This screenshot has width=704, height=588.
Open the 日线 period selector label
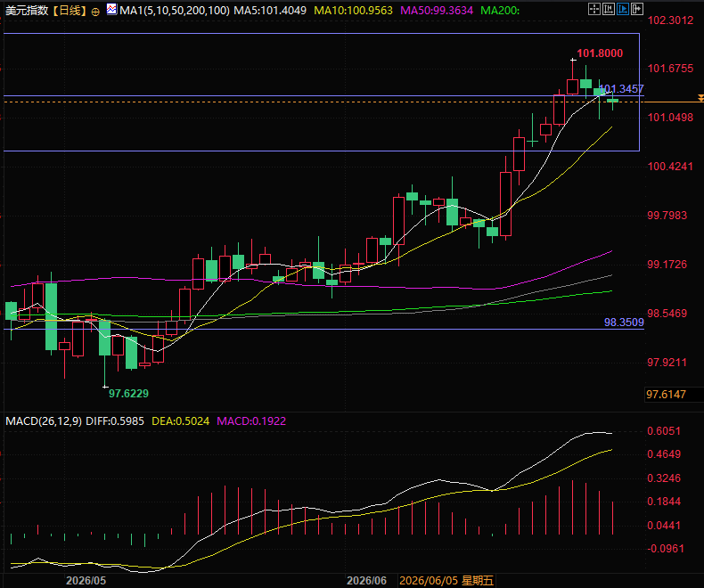click(x=70, y=10)
